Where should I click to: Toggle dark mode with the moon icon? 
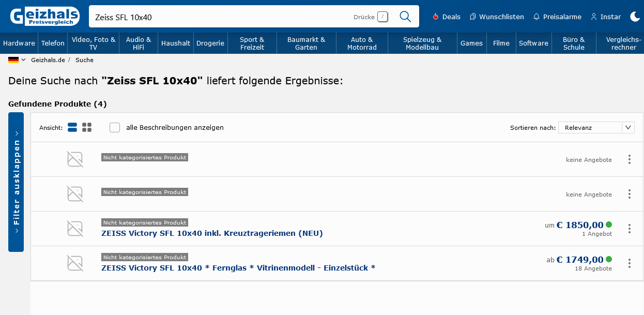coord(635,17)
